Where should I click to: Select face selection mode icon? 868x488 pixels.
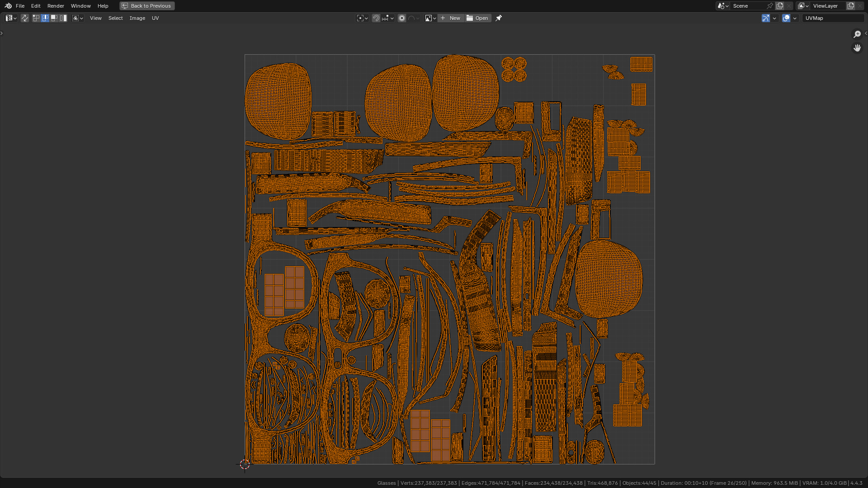54,18
